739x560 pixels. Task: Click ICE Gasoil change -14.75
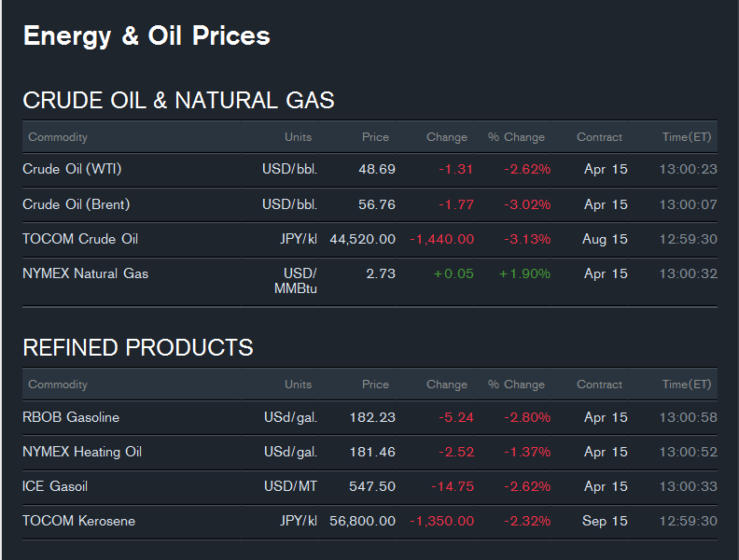pyautogui.click(x=453, y=486)
